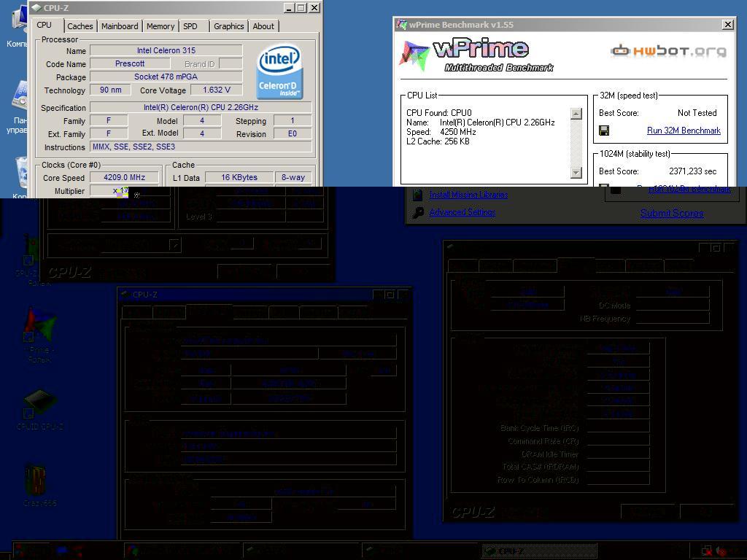Go to the SPD tab in CPU-Z

click(190, 26)
